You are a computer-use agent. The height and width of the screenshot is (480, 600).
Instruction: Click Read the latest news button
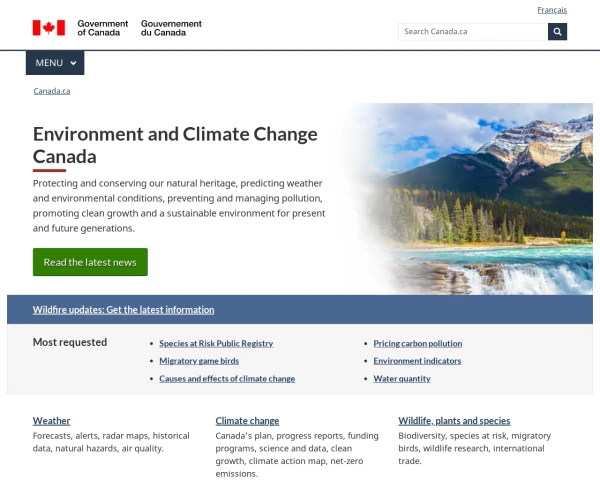click(90, 262)
